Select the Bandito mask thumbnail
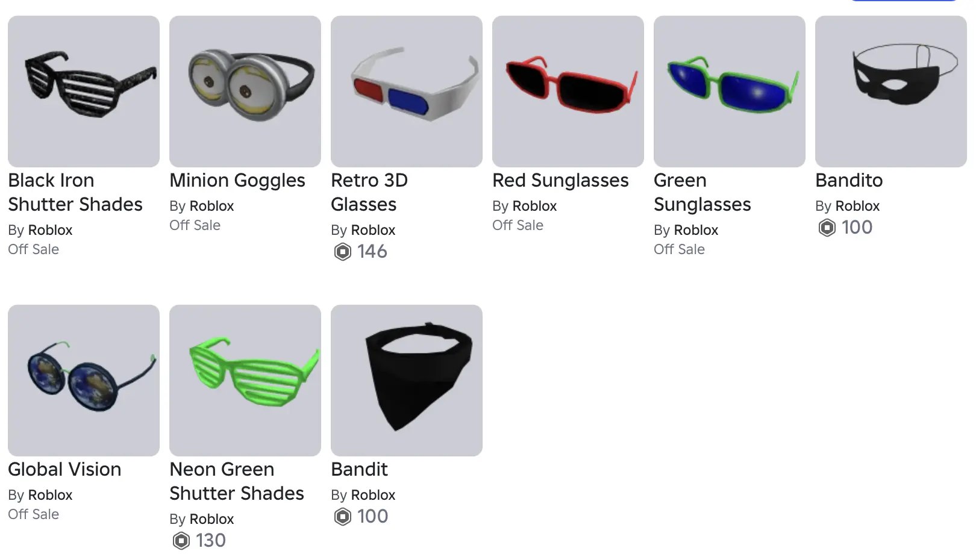Viewport: 976px width, 560px height. coord(891,92)
